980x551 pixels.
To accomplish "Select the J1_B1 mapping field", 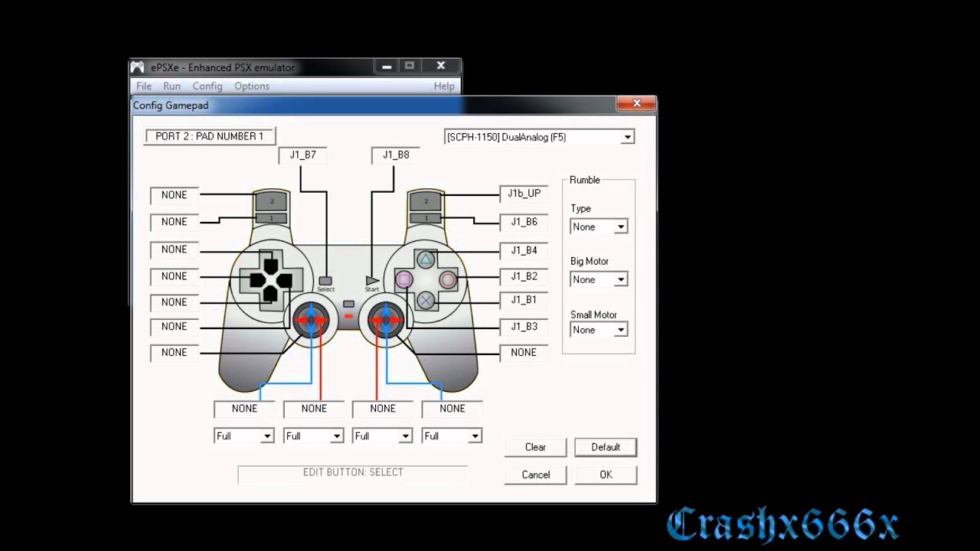I will coord(524,300).
